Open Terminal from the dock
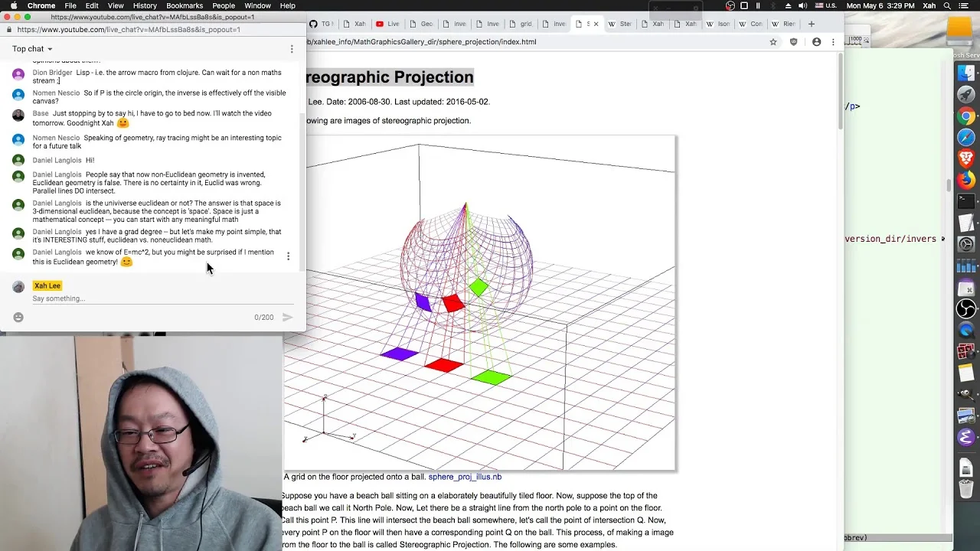This screenshot has height=551, width=980. [x=966, y=201]
